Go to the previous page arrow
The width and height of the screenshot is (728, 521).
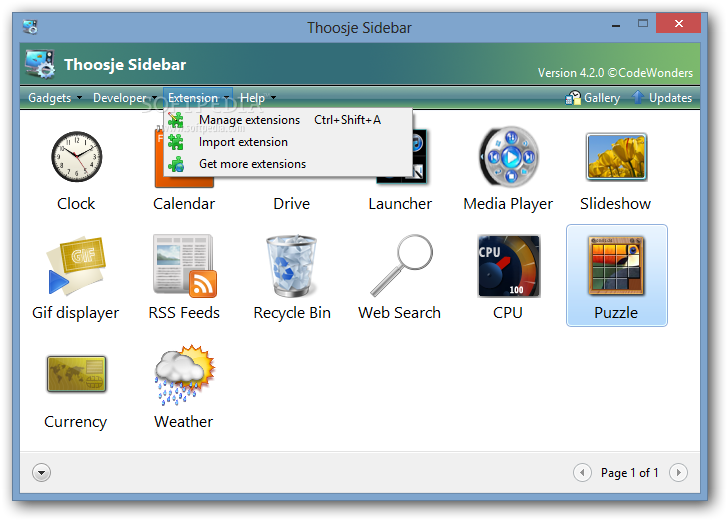point(582,473)
